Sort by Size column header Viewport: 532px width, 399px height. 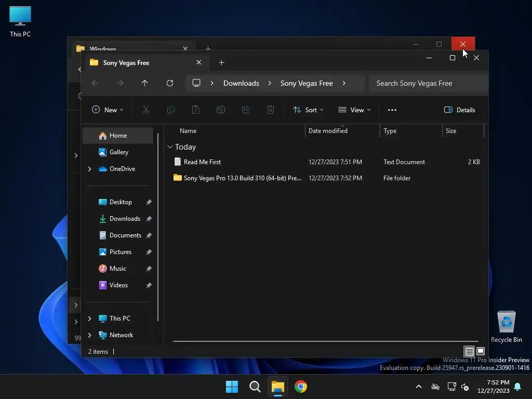(450, 130)
